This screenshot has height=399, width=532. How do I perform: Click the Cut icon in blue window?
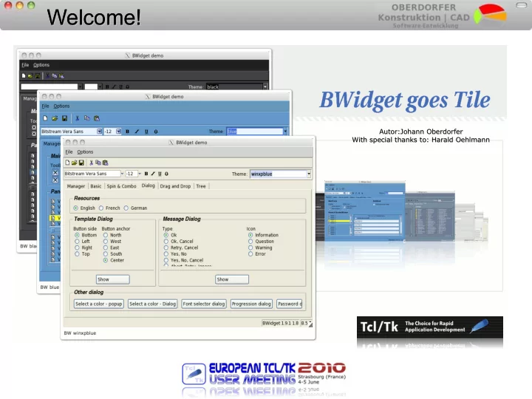78,118
